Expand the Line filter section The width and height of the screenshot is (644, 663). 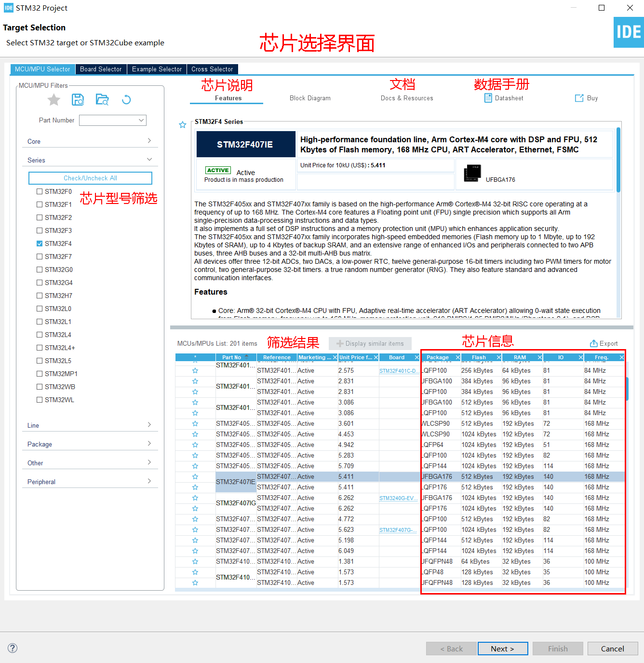(x=90, y=425)
